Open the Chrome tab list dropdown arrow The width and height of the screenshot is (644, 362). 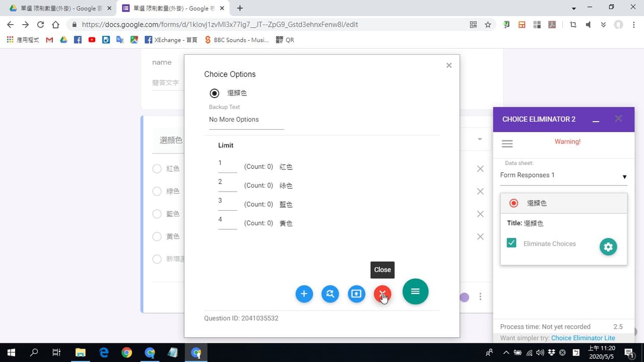[x=574, y=9]
